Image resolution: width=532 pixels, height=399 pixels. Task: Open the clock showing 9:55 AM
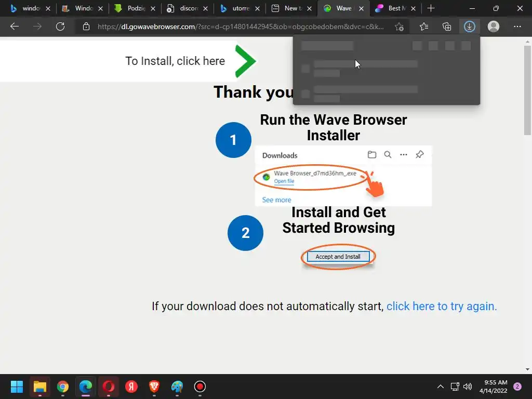coord(494,387)
